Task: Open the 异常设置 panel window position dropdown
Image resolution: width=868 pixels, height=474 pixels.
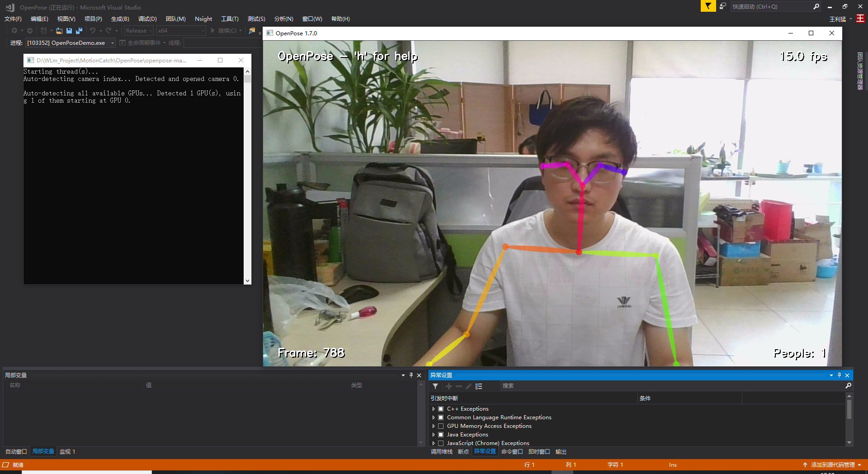Action: pos(831,375)
